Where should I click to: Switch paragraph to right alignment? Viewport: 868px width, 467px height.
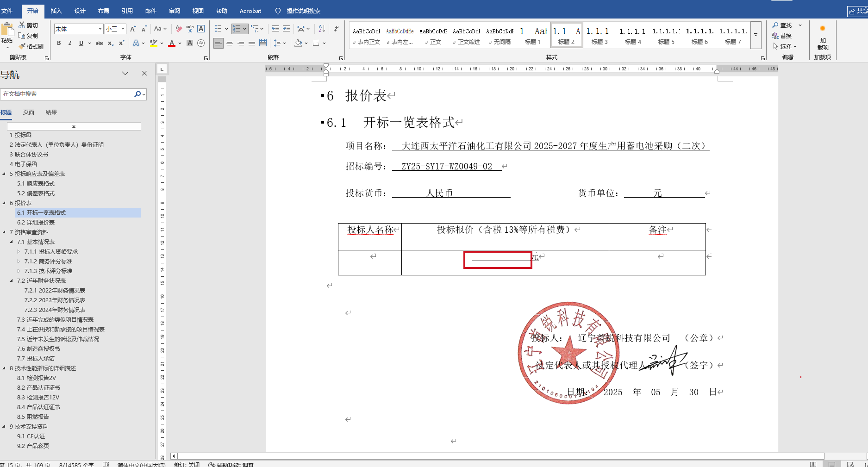click(241, 43)
